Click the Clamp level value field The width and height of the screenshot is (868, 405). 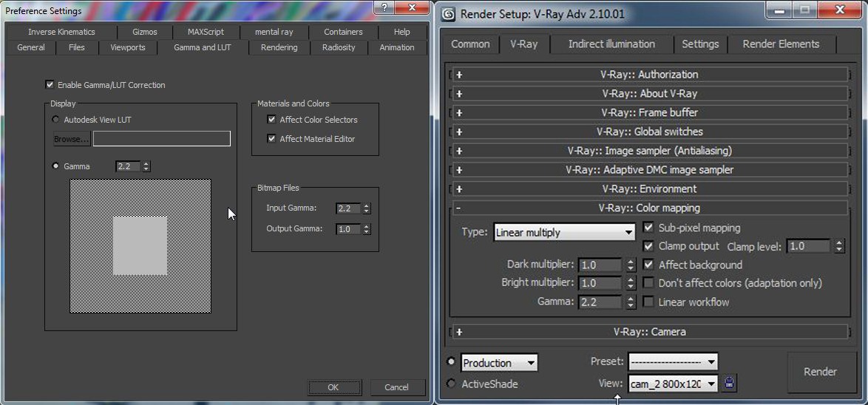click(810, 246)
